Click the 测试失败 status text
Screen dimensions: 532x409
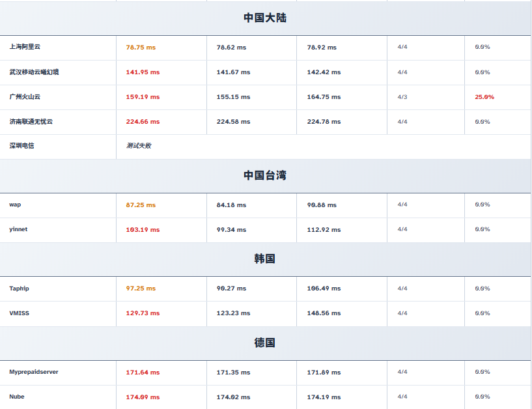coord(139,146)
